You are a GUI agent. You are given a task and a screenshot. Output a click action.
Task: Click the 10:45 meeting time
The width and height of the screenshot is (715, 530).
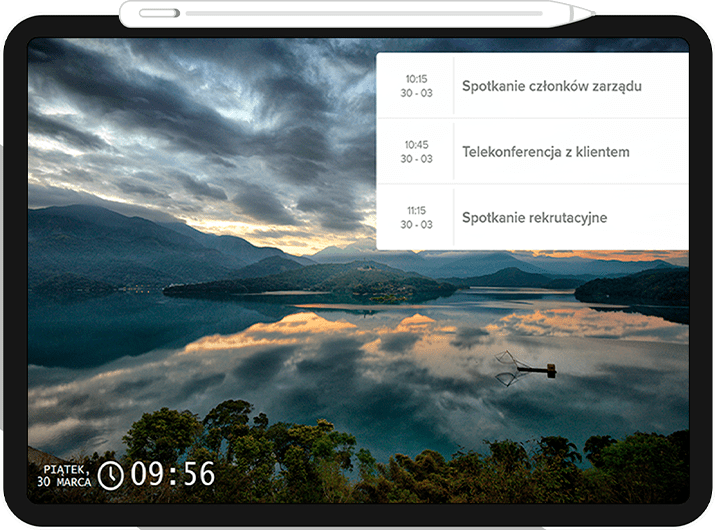pyautogui.click(x=416, y=145)
